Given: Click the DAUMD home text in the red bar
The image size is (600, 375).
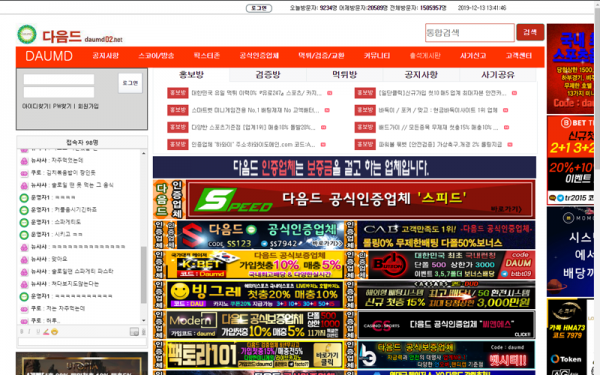Looking at the screenshot, I should 49,56.
